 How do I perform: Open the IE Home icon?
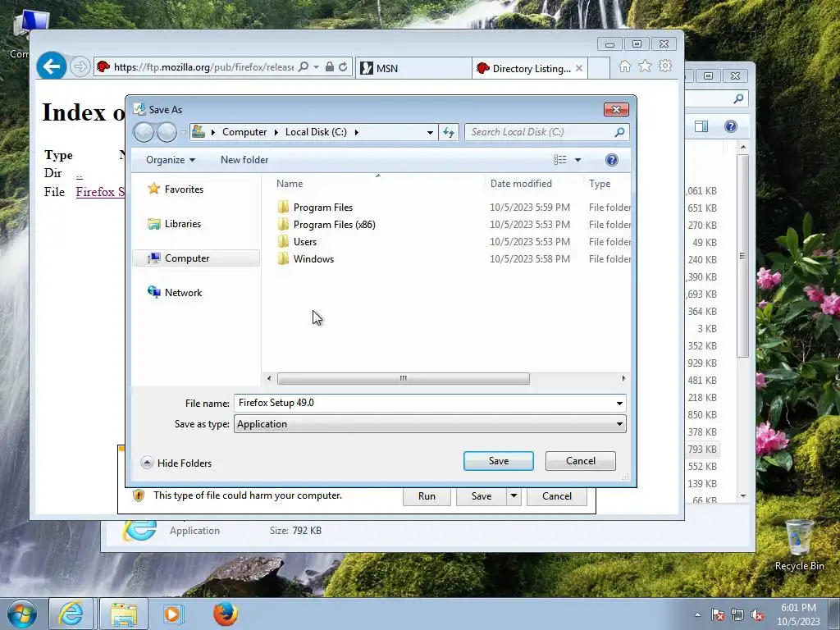coord(624,66)
